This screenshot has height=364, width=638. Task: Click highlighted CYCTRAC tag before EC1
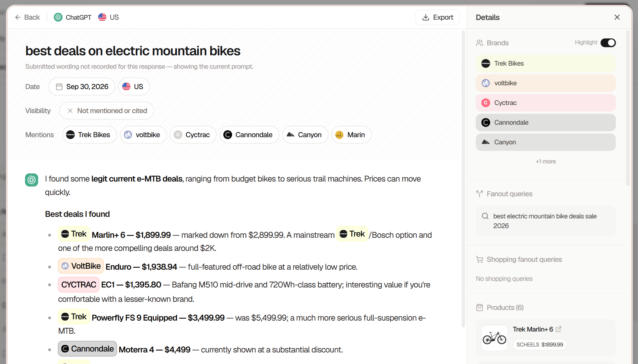pyautogui.click(x=78, y=285)
